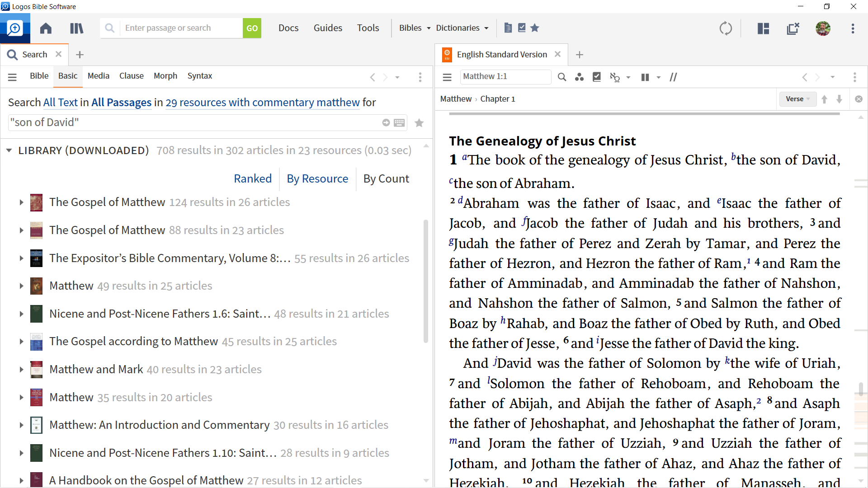Click the search submit arrow icon

click(x=386, y=122)
